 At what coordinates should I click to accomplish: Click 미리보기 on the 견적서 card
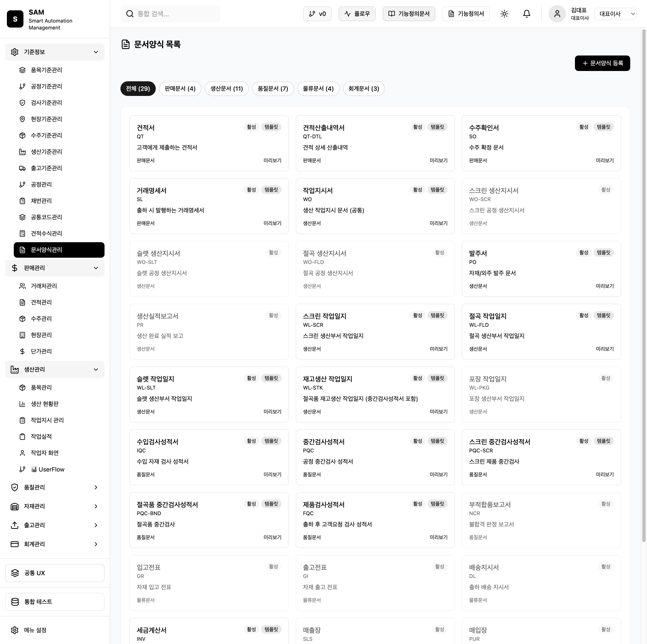click(272, 160)
